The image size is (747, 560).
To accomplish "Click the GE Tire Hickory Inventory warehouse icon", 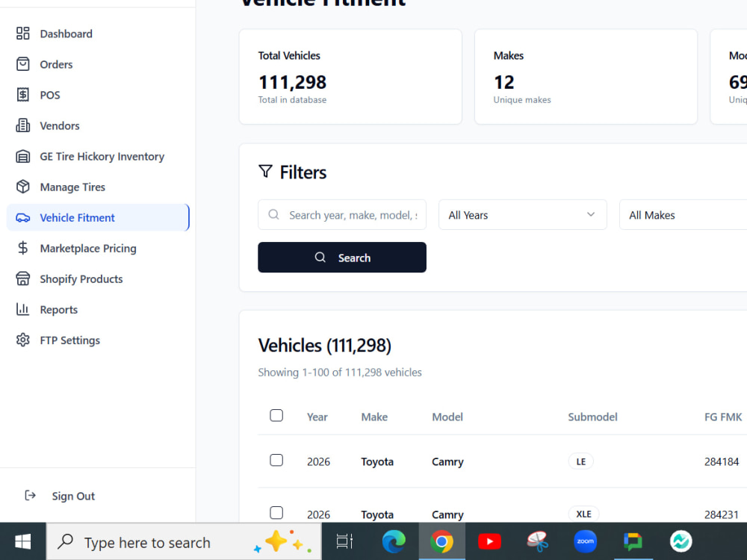I will coord(23,156).
